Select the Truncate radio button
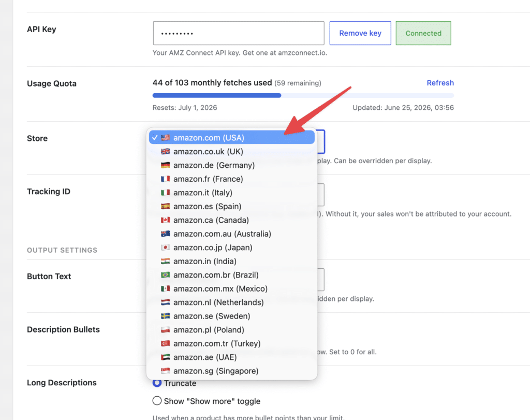This screenshot has height=420, width=530. [157, 383]
